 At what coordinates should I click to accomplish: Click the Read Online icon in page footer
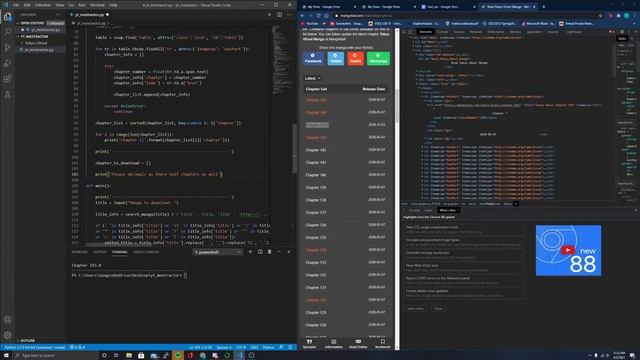pyautogui.click(x=358, y=343)
